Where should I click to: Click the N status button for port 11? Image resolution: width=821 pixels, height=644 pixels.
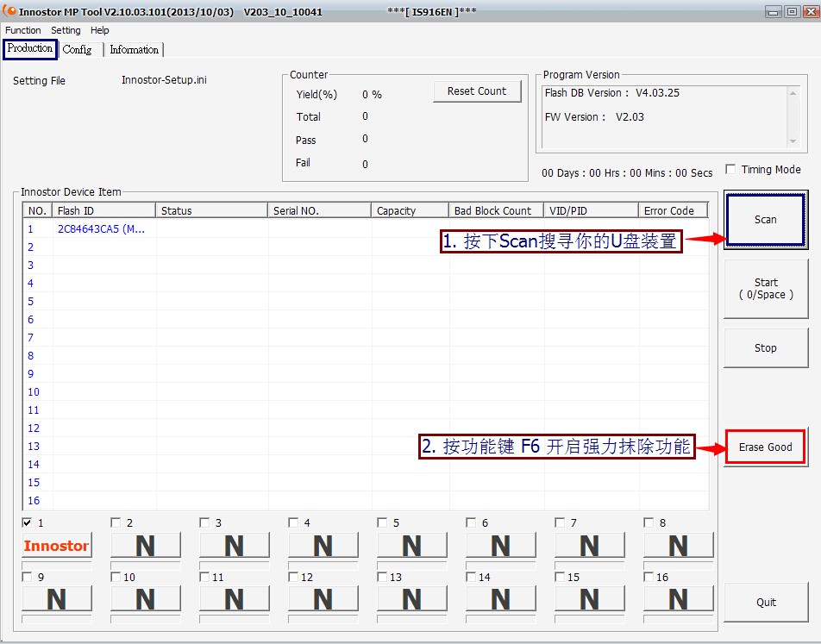tap(234, 598)
